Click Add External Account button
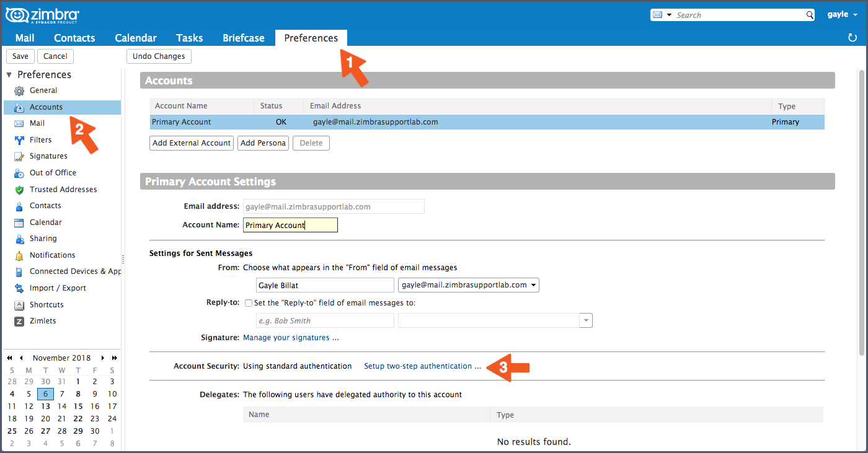 coord(192,143)
